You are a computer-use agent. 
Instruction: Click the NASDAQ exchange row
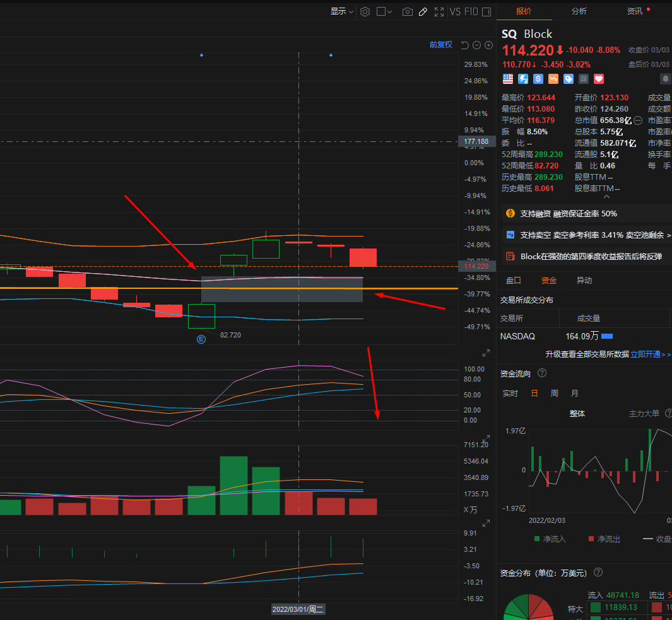pos(584,336)
